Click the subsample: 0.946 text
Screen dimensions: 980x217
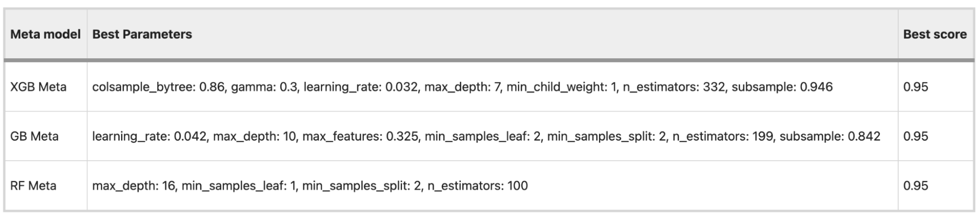pos(782,87)
